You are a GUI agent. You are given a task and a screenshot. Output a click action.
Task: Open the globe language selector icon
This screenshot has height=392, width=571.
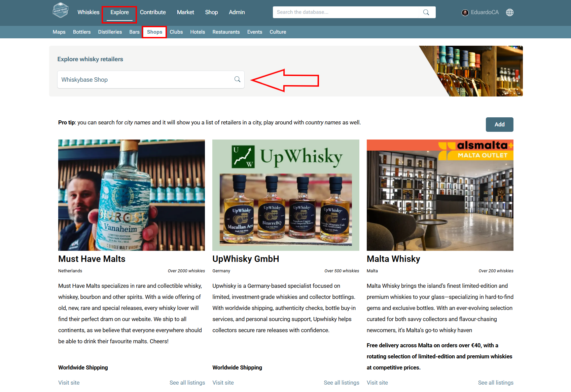510,12
